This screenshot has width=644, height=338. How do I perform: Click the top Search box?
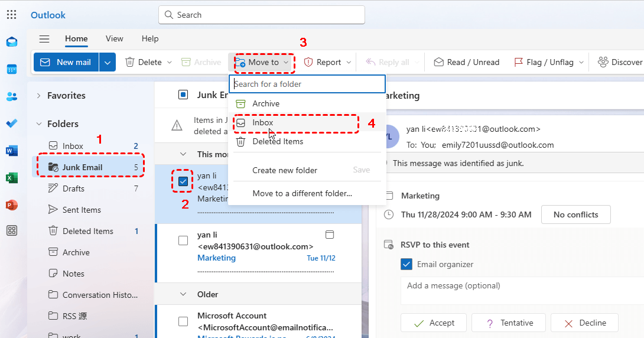[262, 15]
